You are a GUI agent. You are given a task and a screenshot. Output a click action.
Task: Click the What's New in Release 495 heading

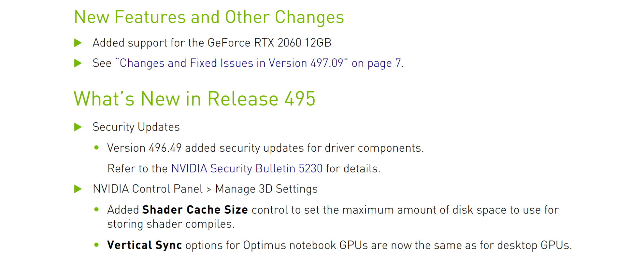195,99
